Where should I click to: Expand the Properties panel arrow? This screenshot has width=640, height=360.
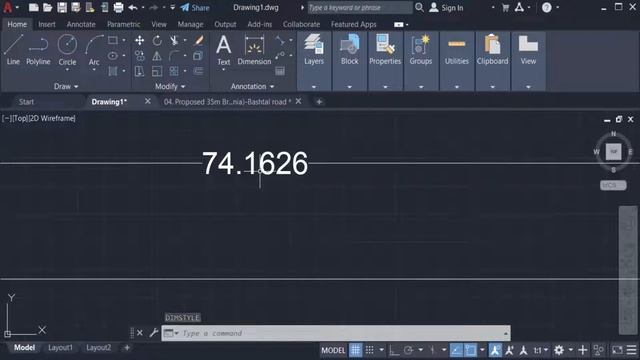385,87
